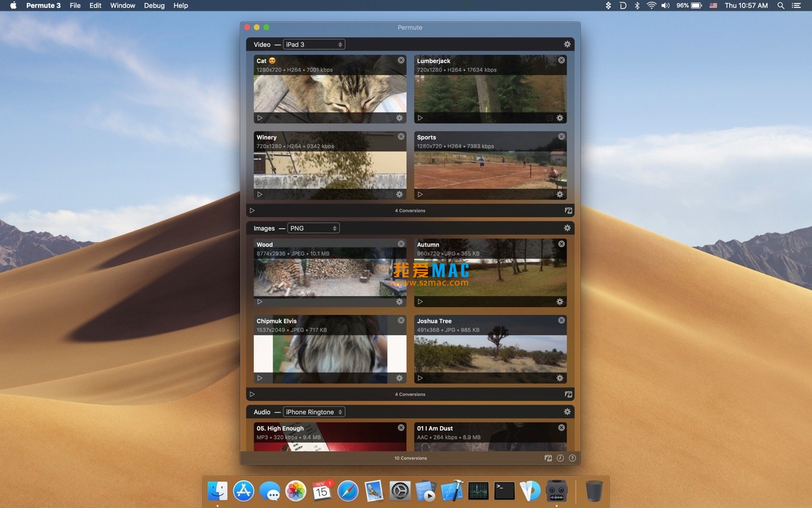Viewport: 812px width, 508px height.
Task: Remove the Lumberjack video from the queue
Action: coord(561,60)
